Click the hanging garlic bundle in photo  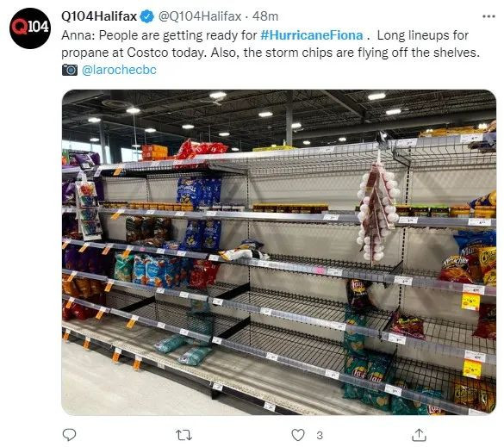[x=378, y=210]
